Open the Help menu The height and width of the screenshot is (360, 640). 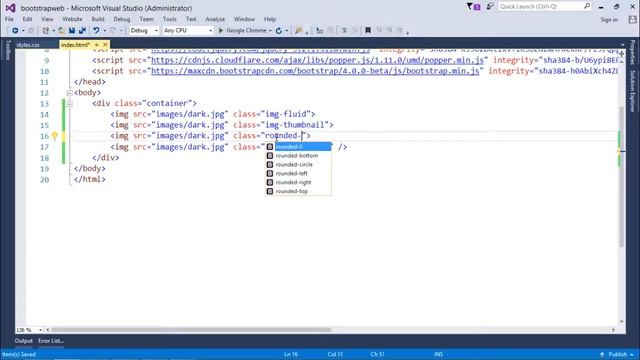pyautogui.click(x=270, y=19)
